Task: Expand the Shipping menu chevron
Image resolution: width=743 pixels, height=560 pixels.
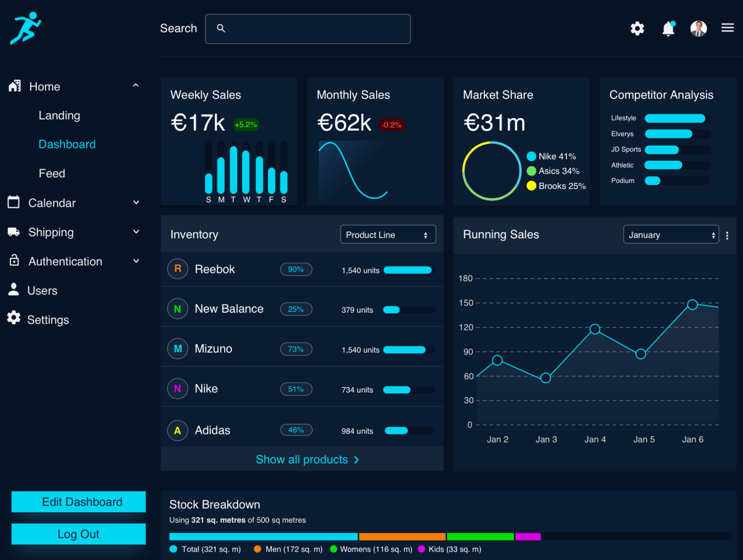Action: [x=136, y=232]
